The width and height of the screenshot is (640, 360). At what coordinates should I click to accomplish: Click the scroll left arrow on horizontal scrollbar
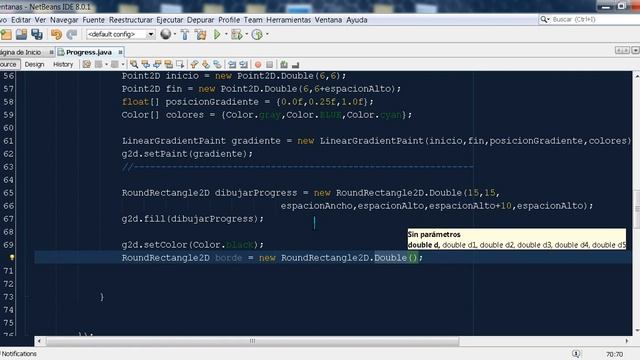pyautogui.click(x=39, y=341)
